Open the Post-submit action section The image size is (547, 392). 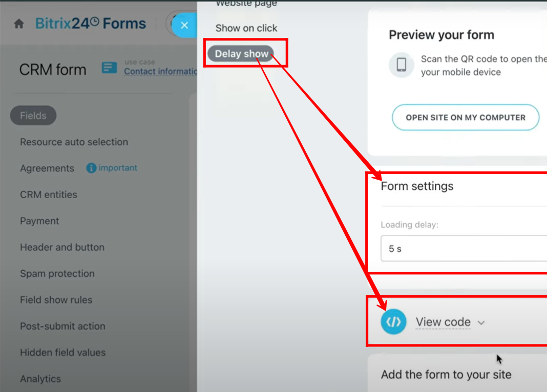click(x=62, y=326)
